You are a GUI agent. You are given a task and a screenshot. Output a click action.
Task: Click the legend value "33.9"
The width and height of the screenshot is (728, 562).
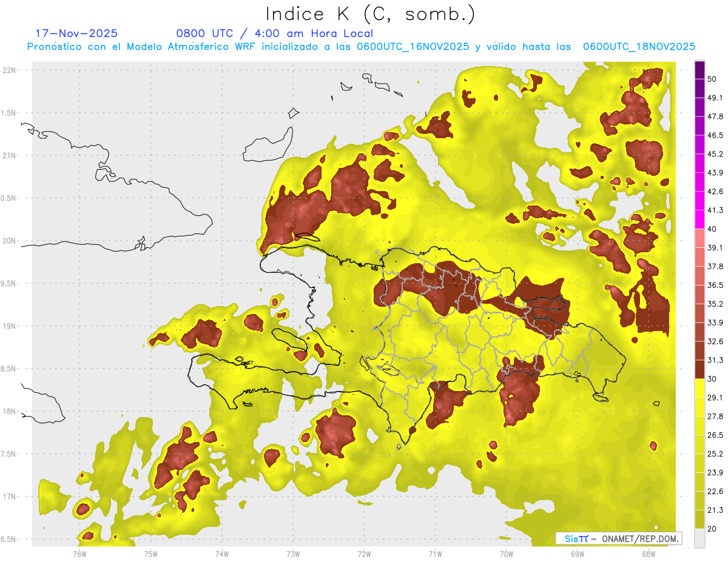pos(715,323)
